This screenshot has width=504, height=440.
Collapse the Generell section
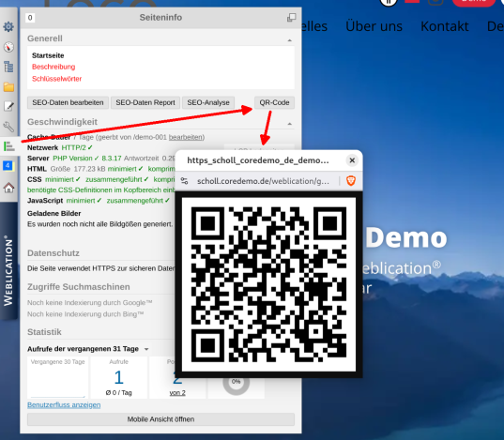click(x=290, y=40)
